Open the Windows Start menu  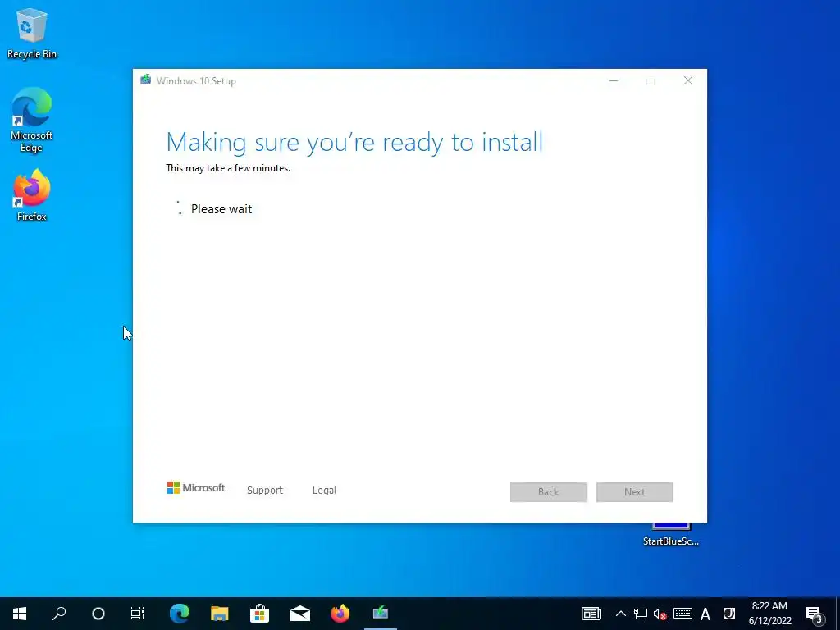[x=20, y=614]
